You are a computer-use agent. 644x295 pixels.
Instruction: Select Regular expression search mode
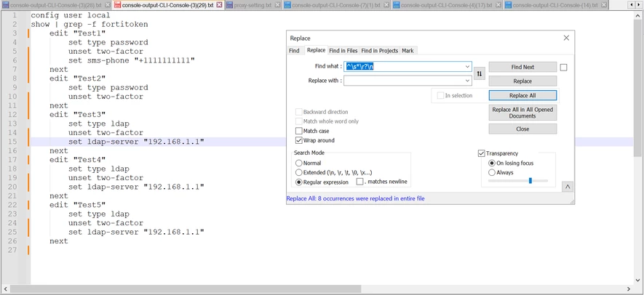tap(299, 182)
